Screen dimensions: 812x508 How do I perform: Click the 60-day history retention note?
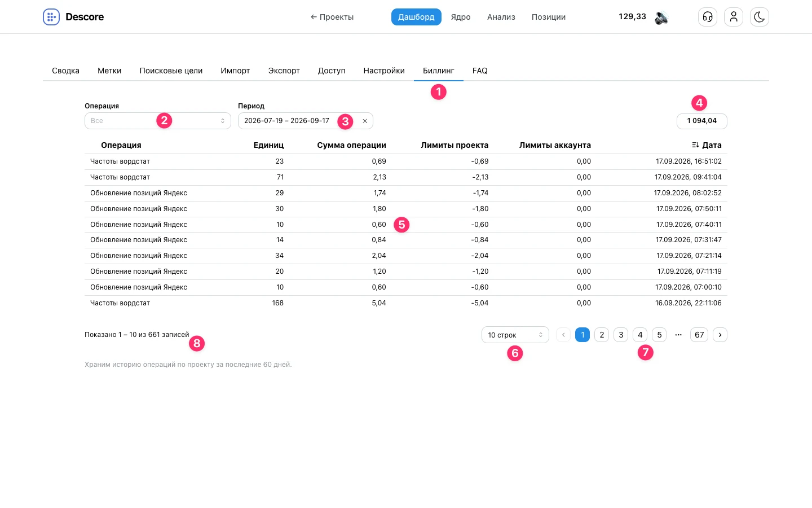[188, 365]
